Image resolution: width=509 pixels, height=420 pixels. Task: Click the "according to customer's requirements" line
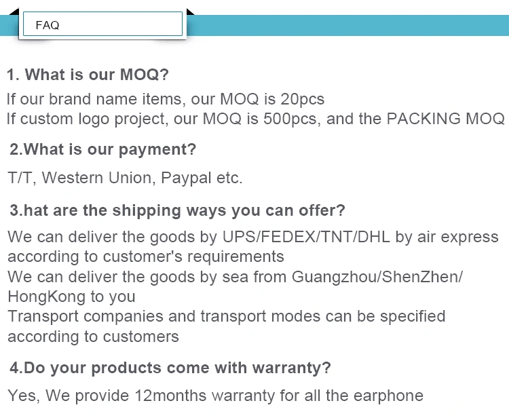pos(146,256)
